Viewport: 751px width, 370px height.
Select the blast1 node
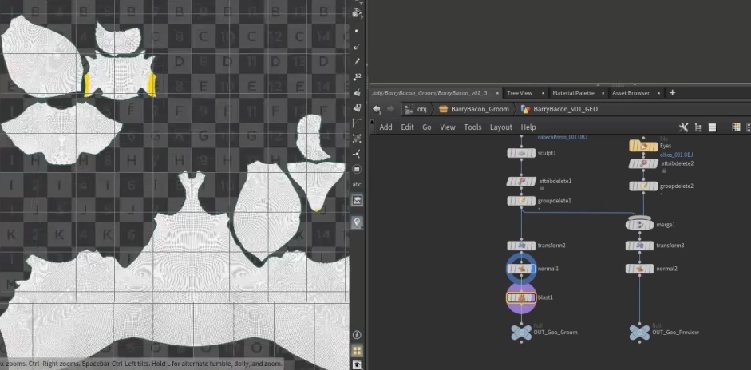click(522, 298)
